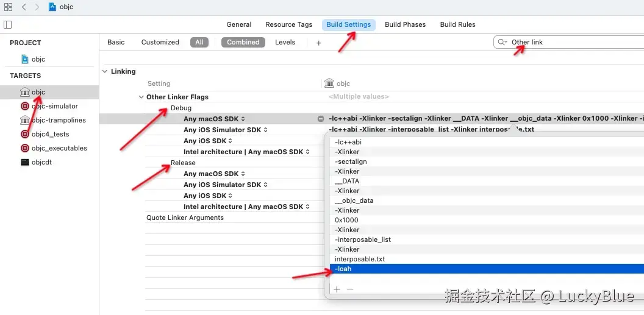Image resolution: width=644 pixels, height=315 pixels.
Task: Switch to the General tab
Action: tap(239, 24)
